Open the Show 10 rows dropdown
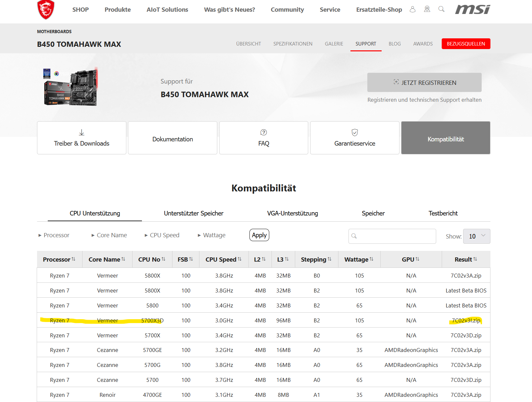Viewport: 532px width, 402px height. point(477,236)
